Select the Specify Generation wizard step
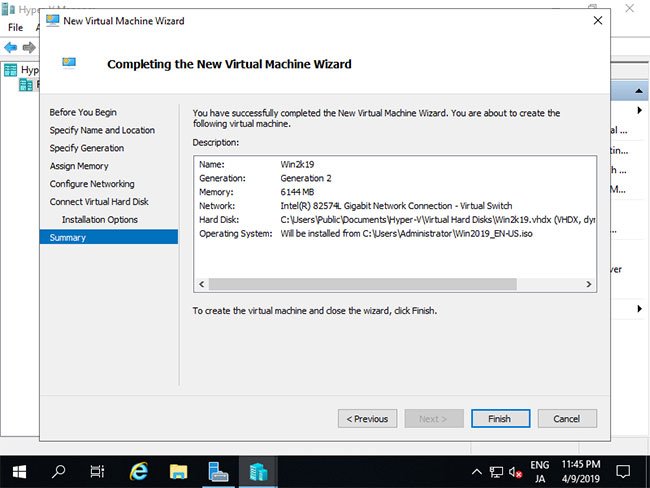Screen dimensions: 650x488 pyautogui.click(x=87, y=148)
